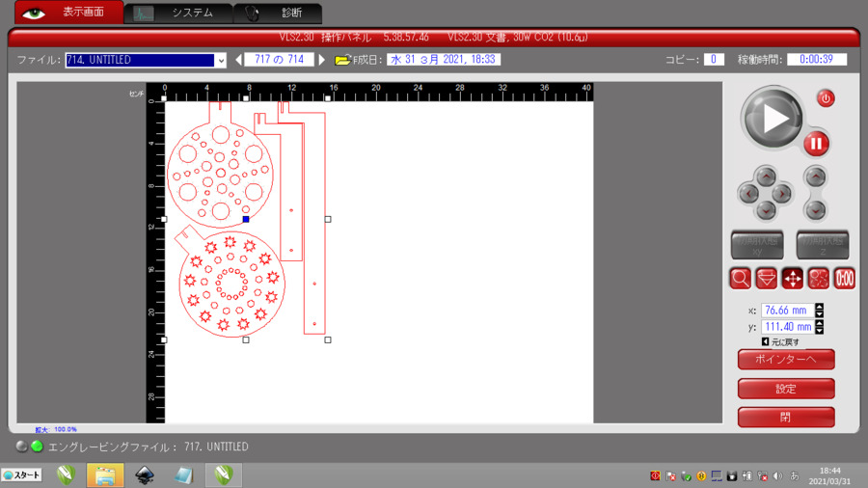
Task: Open the Inkscape taskbar icon
Action: tap(145, 475)
